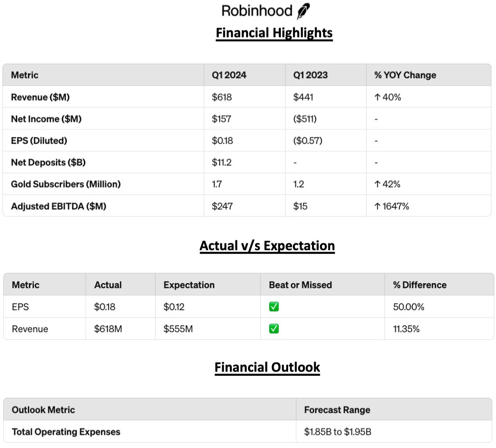
Task: Click the up arrow beside 40% revenue change
Action: click(377, 97)
